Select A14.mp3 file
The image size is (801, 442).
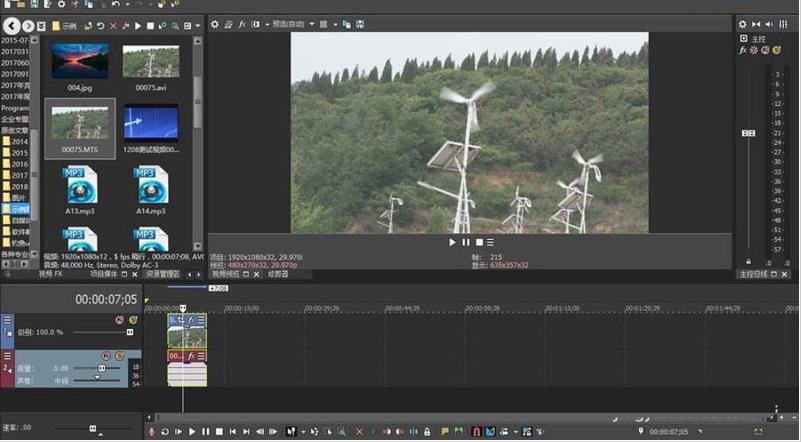click(x=151, y=190)
